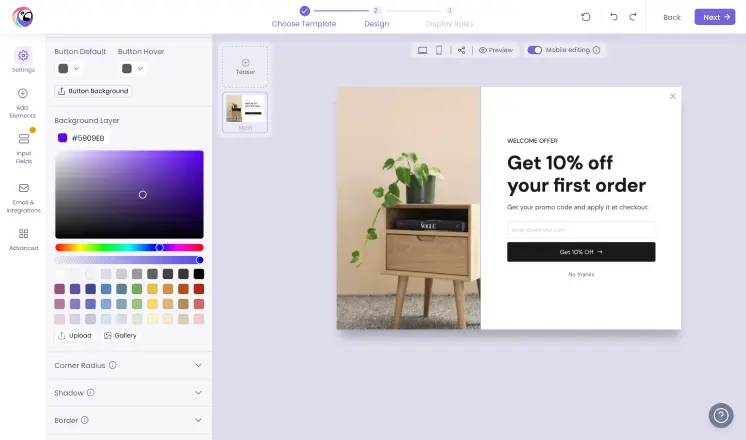Image resolution: width=746 pixels, height=440 pixels.
Task: Click the Button Background upload button
Action: (x=93, y=91)
